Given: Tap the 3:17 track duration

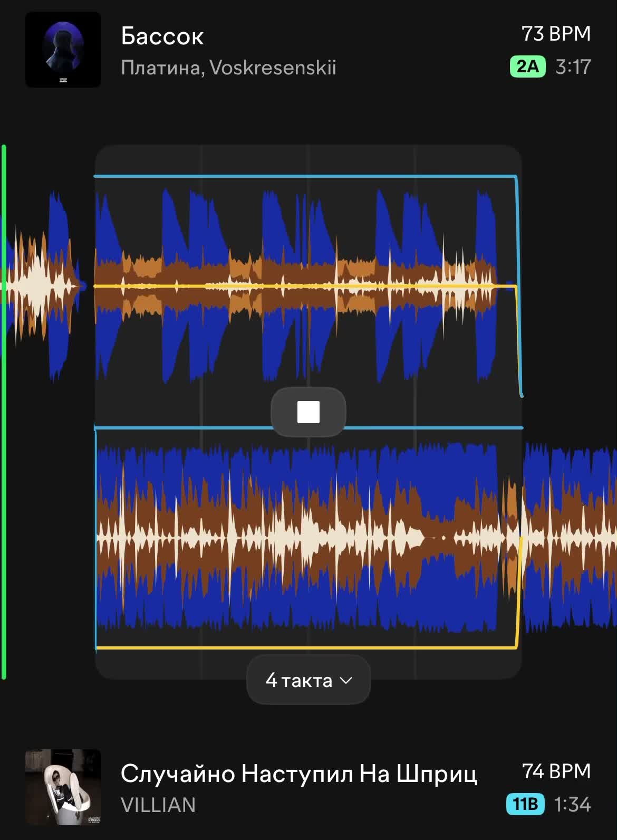Looking at the screenshot, I should pos(573,67).
